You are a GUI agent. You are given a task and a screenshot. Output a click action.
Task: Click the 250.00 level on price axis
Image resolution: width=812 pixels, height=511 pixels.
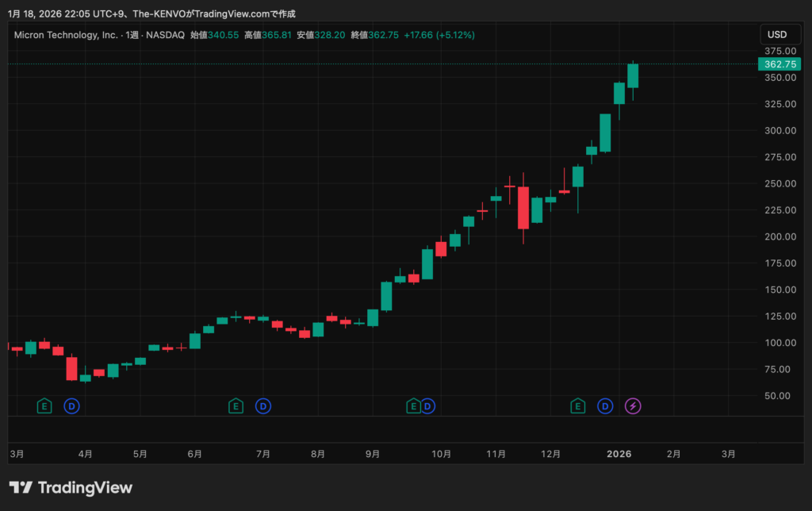click(x=776, y=183)
